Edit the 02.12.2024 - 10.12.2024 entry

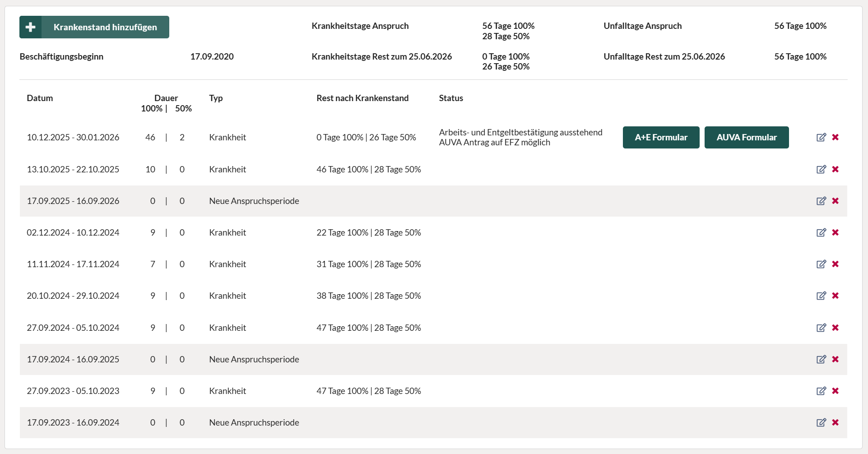pyautogui.click(x=821, y=232)
